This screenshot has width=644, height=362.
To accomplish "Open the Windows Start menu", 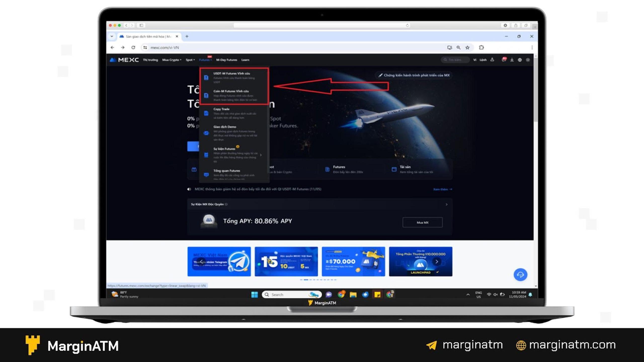I will pos(255,295).
